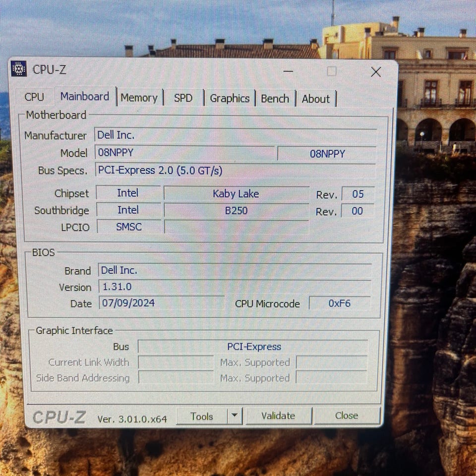Click the LPCIO SMSC field
The height and width of the screenshot is (476, 476).
click(x=129, y=227)
